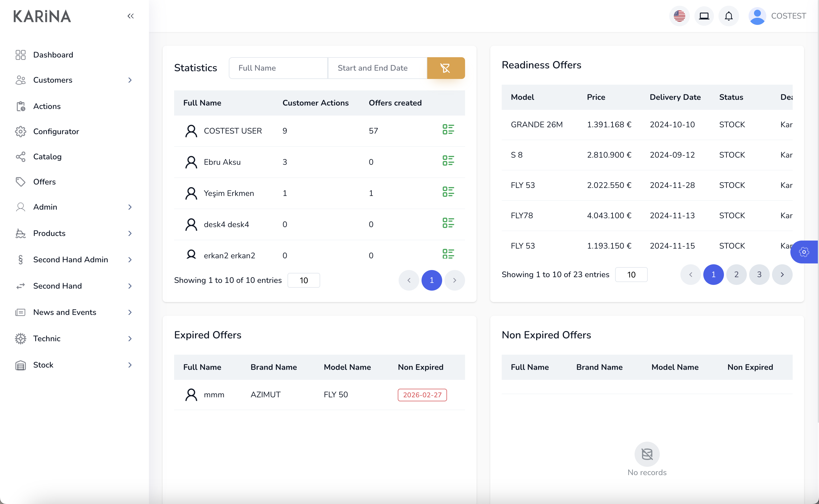Click the Actions icon in the sidebar
This screenshot has height=504, width=819.
coord(20,106)
